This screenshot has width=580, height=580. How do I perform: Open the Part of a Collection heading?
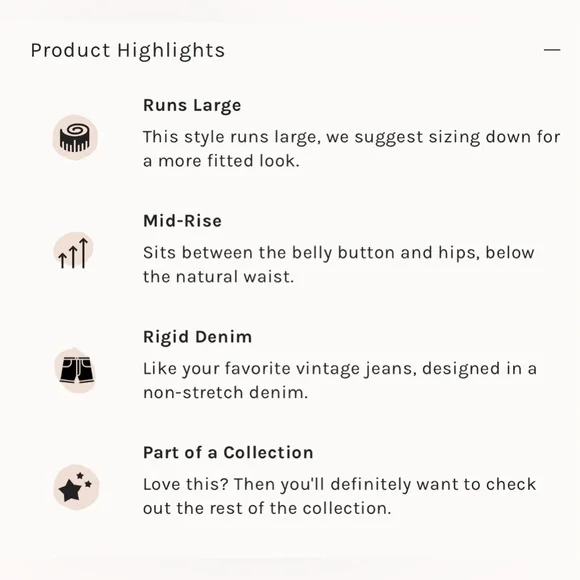click(x=228, y=452)
